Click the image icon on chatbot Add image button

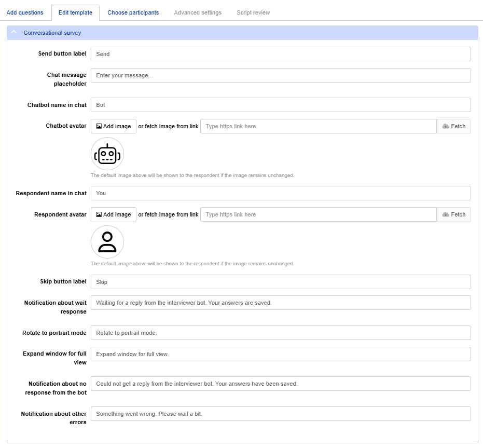[x=99, y=126]
